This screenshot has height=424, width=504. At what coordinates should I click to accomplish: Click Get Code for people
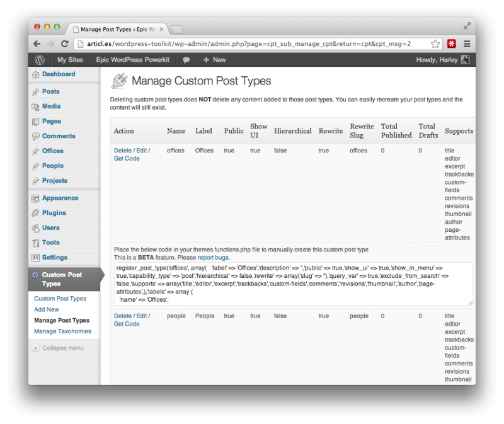tap(127, 324)
